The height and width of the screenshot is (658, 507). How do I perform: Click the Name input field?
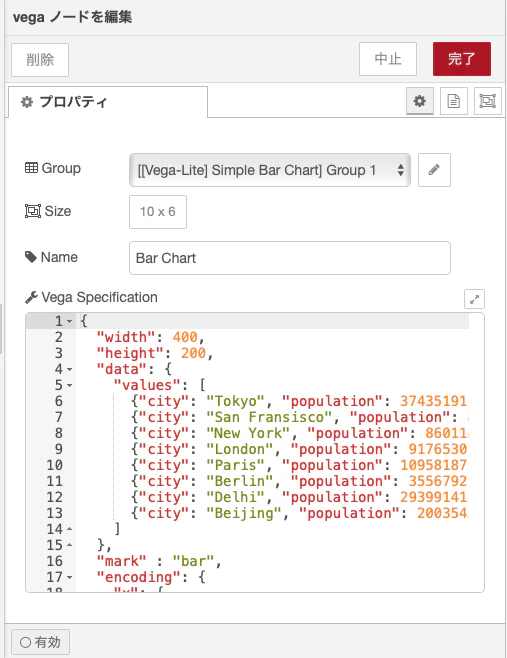(x=290, y=258)
